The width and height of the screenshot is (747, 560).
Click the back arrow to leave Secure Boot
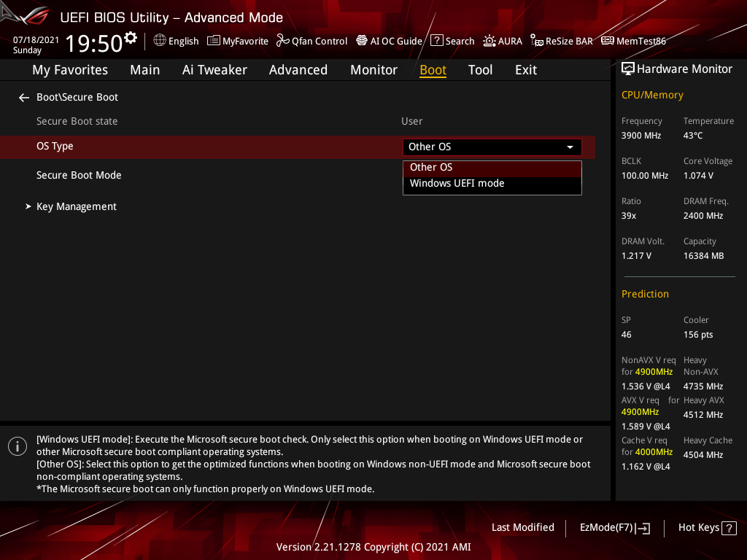pos(23,96)
